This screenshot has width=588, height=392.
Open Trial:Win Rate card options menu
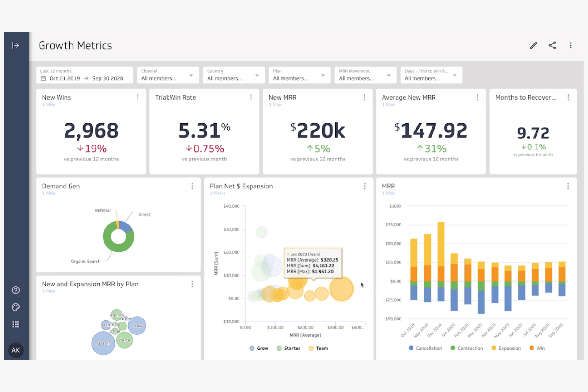click(251, 97)
